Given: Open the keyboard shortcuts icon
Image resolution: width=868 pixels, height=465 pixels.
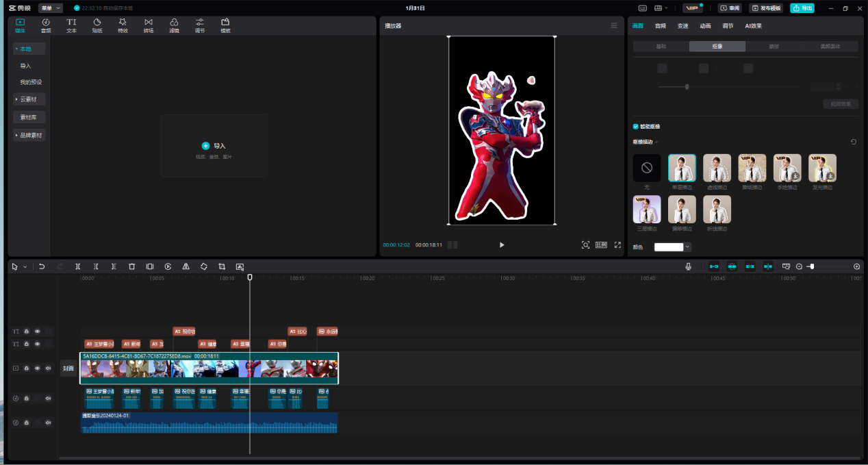Looking at the screenshot, I should (x=642, y=8).
